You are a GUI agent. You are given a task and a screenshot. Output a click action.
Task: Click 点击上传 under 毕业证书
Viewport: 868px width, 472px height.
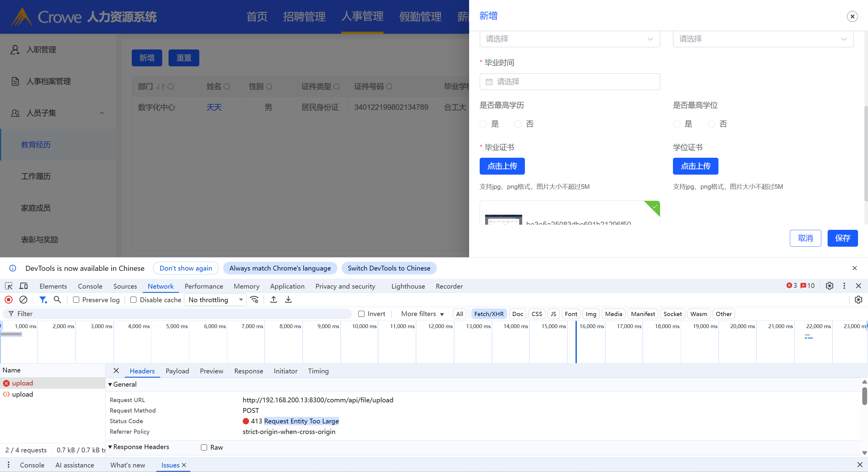pyautogui.click(x=502, y=166)
